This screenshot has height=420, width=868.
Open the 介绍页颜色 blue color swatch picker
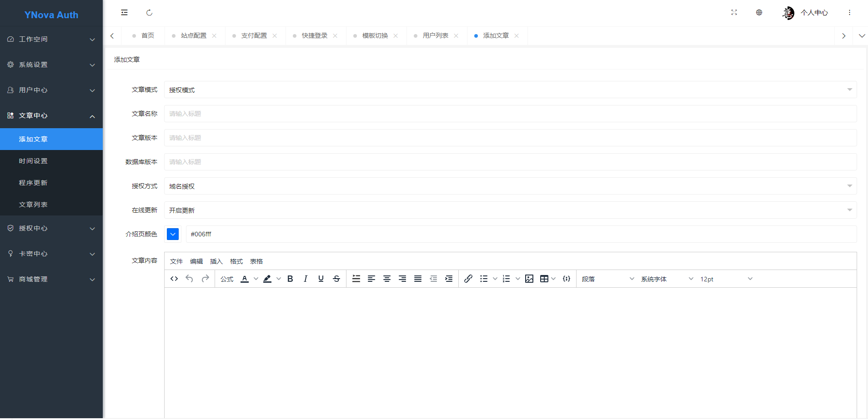click(x=173, y=234)
